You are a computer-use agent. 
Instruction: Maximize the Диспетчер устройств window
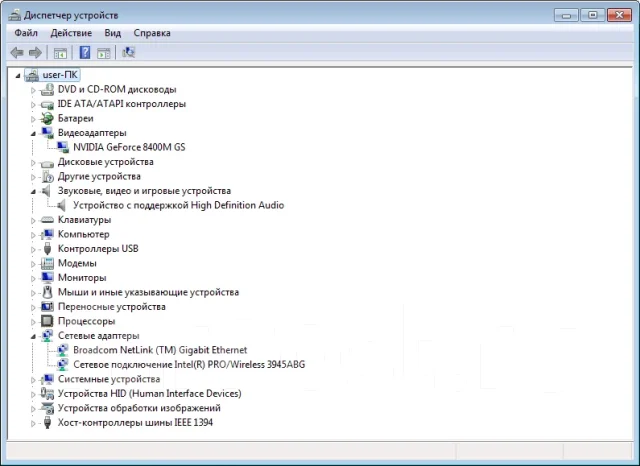593,16
